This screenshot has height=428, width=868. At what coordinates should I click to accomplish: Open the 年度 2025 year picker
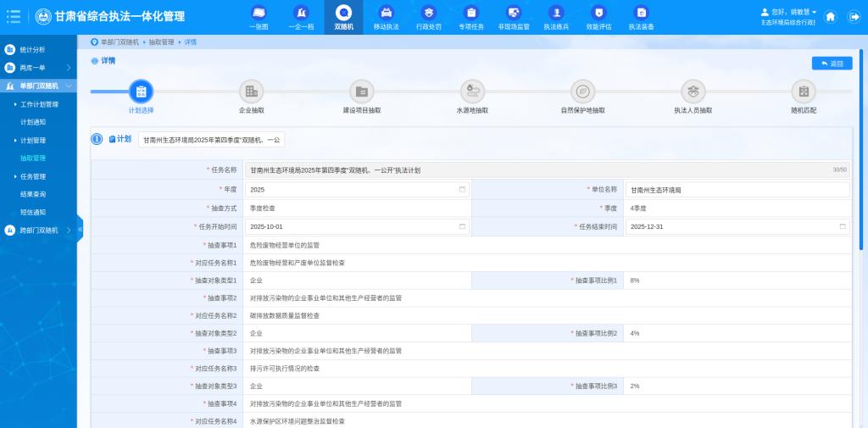358,190
